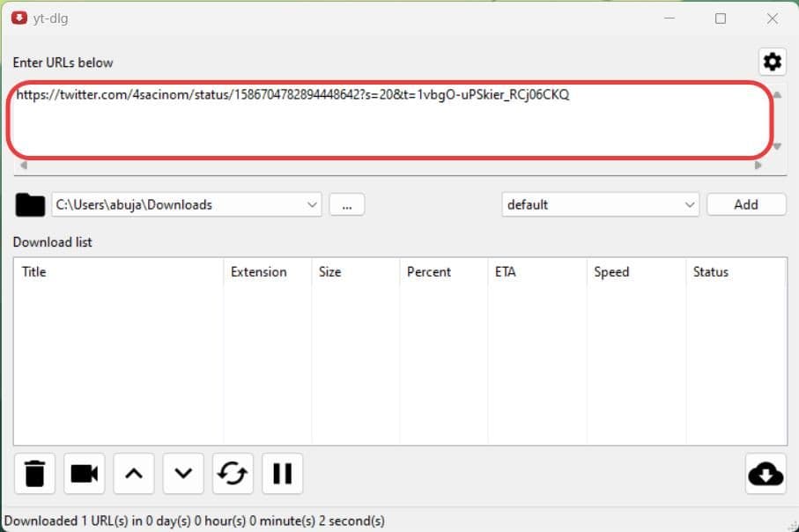Screen dimensions: 799x532
Task: Pause downloads with the pause icon
Action: 282,474
